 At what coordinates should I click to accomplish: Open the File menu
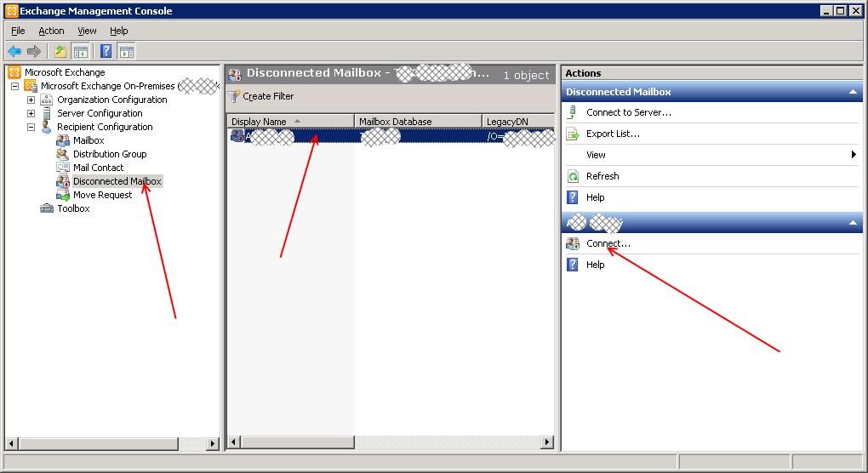tap(18, 31)
